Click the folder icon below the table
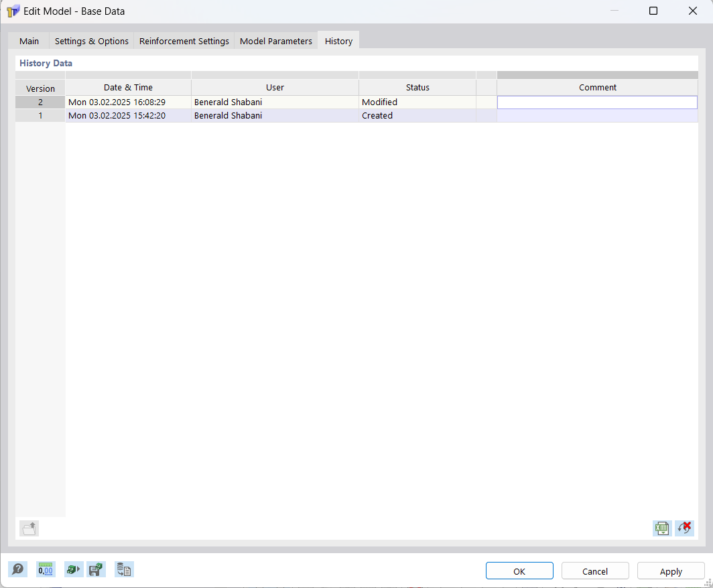Image resolution: width=713 pixels, height=588 pixels. [x=28, y=528]
